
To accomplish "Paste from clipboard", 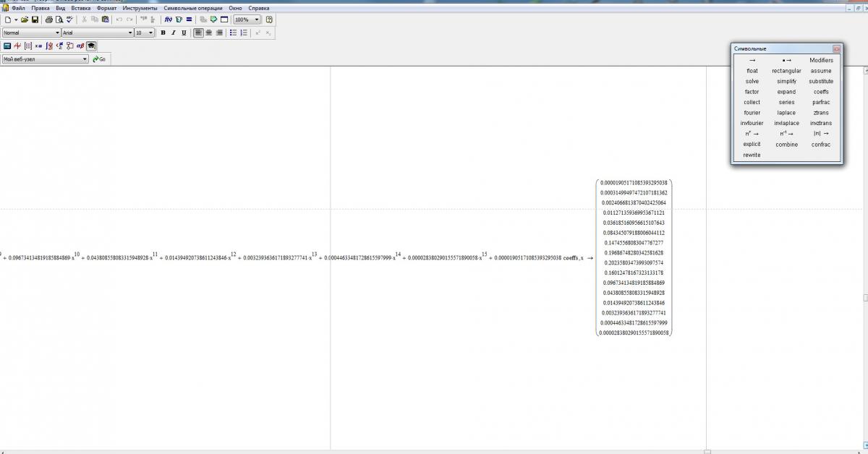I will 105,20.
